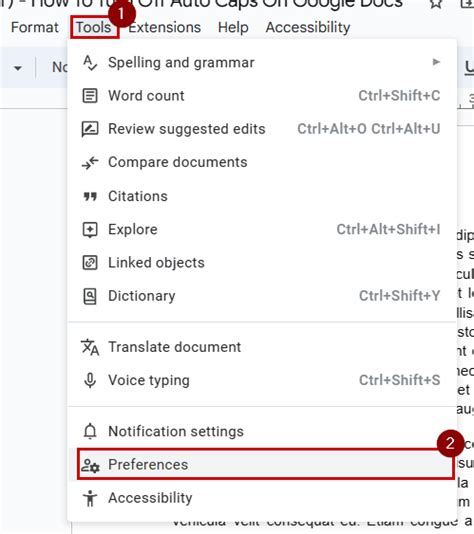This screenshot has height=534, width=474.
Task: Open the Accessibility menu in menu bar
Action: pos(308,28)
